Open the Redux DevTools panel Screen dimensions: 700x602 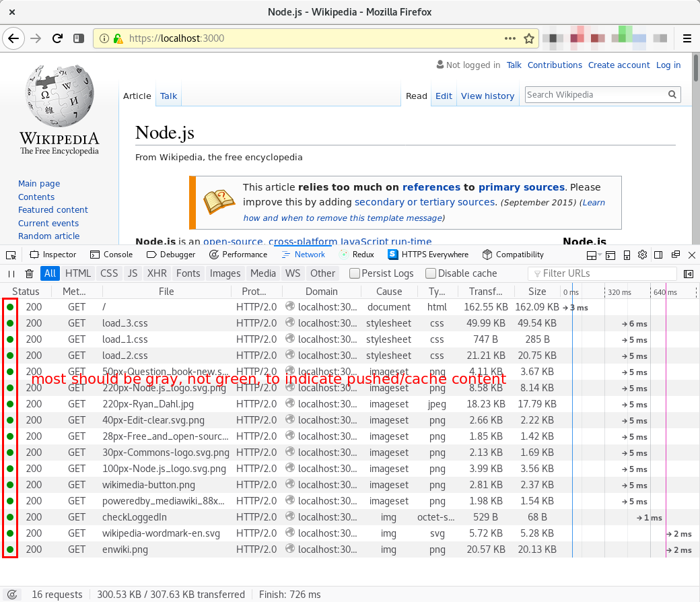click(357, 255)
